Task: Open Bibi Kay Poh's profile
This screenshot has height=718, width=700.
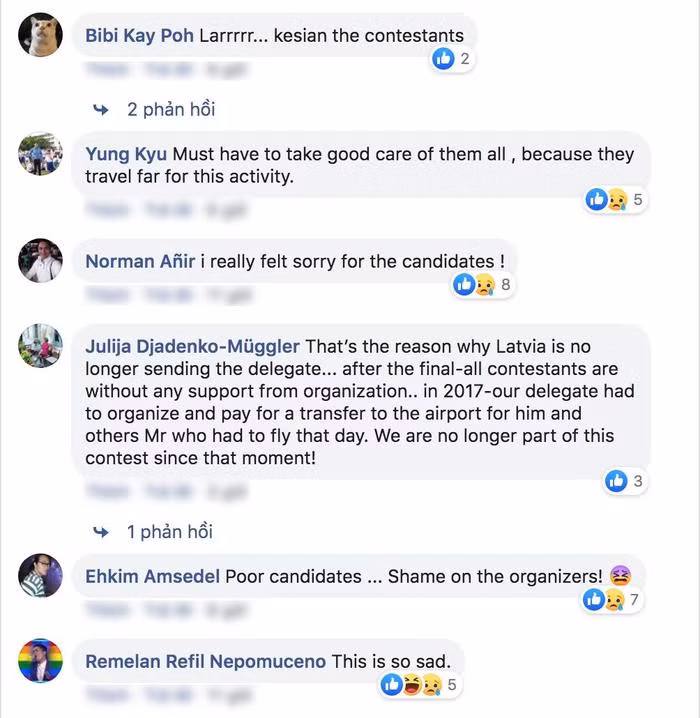Action: [x=140, y=36]
